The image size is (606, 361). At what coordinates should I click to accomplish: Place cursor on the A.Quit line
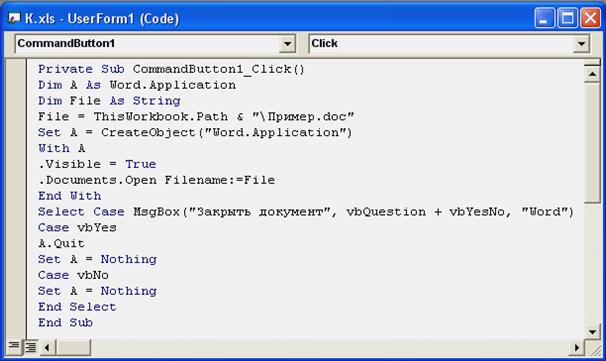click(x=61, y=244)
